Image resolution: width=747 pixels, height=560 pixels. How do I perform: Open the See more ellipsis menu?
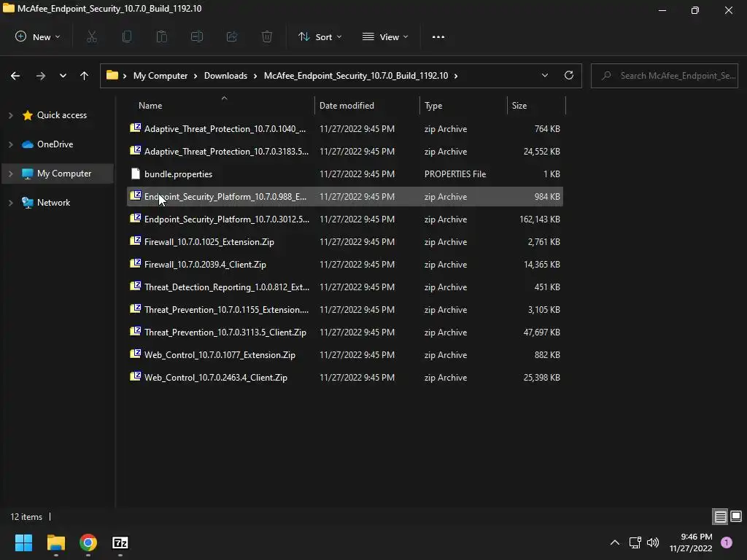click(438, 36)
